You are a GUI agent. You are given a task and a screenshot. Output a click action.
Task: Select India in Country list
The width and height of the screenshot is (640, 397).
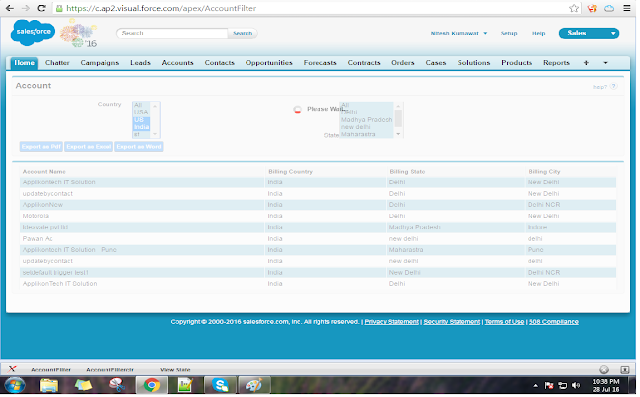click(142, 127)
